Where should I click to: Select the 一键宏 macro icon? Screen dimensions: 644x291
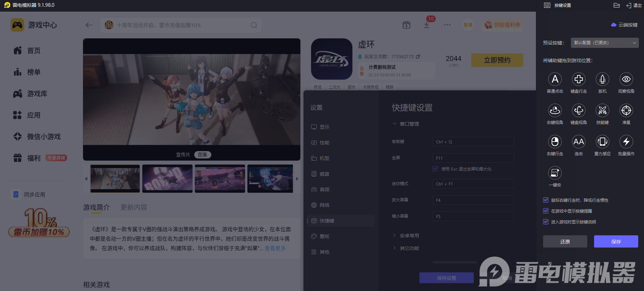coord(555,173)
